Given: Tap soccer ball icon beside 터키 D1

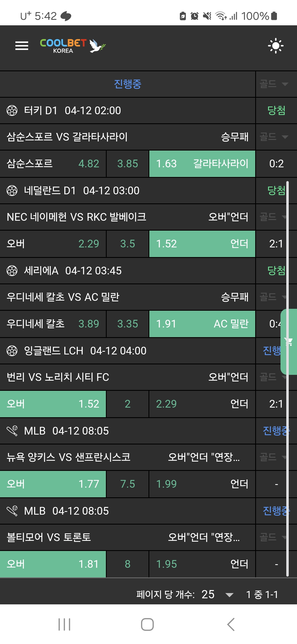Looking at the screenshot, I should [x=12, y=111].
